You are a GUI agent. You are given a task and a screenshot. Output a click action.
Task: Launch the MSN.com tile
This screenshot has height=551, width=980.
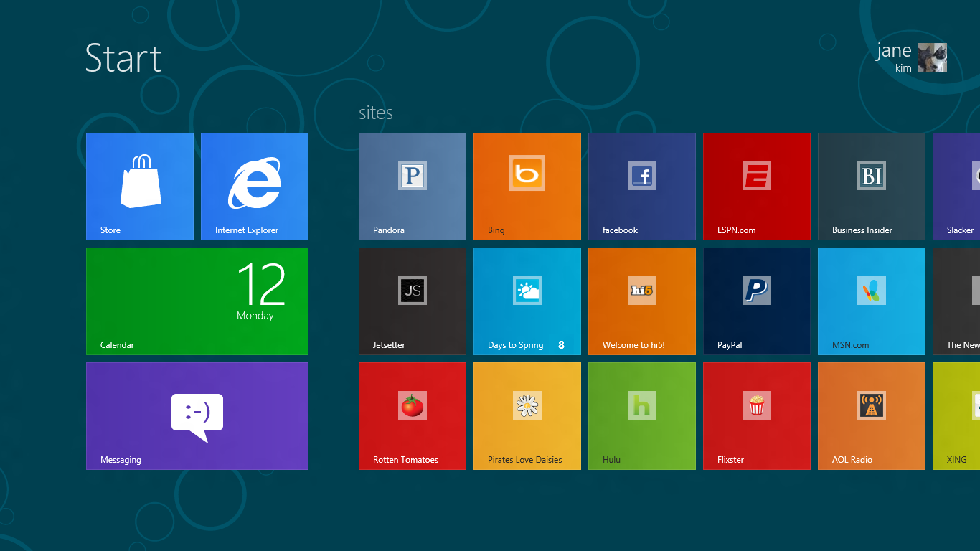click(x=872, y=301)
